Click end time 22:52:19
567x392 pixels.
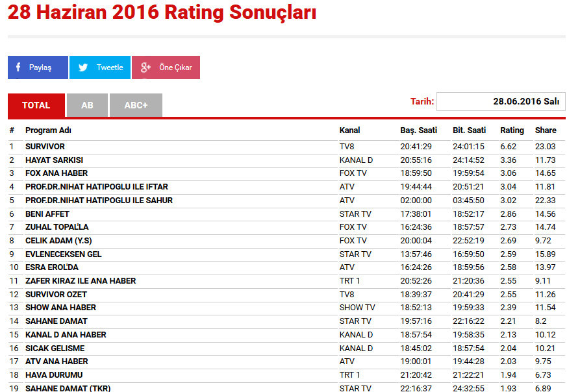[x=468, y=241]
